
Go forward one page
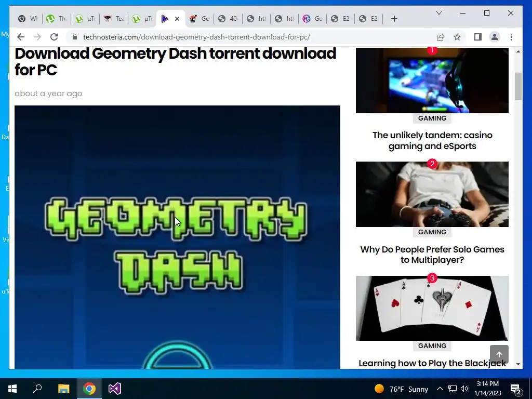pos(37,37)
